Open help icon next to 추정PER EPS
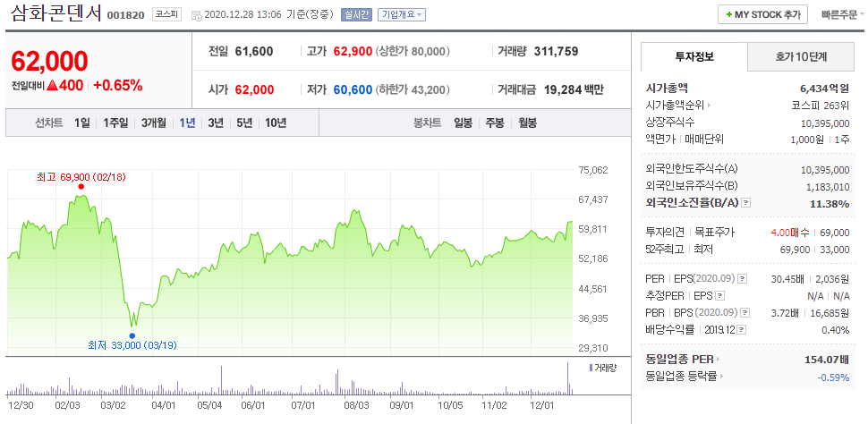Image resolution: width=868 pixels, height=424 pixels. [719, 296]
